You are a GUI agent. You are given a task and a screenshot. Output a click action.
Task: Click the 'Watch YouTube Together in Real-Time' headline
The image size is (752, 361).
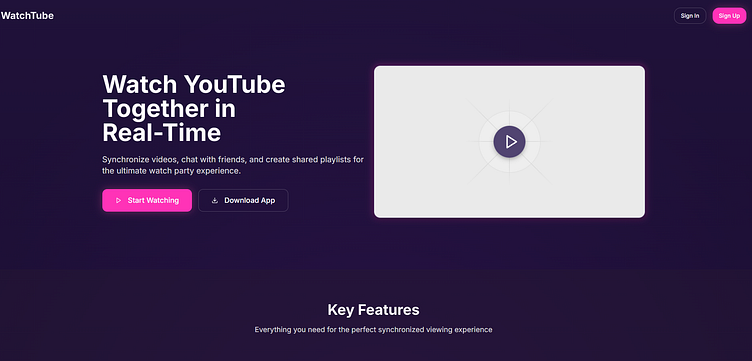pos(194,109)
